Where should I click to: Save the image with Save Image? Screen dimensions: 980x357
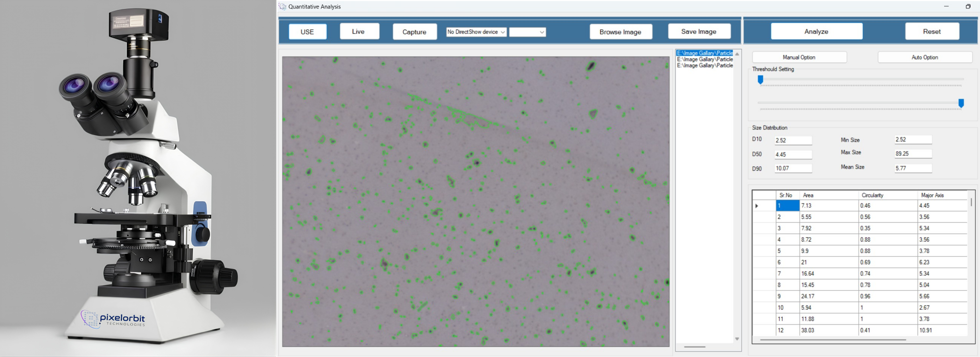coord(699,32)
